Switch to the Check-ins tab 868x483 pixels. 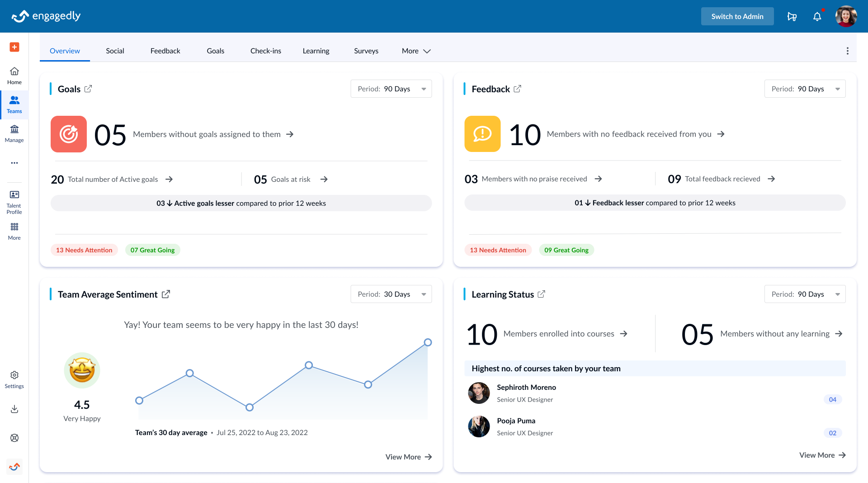click(x=265, y=51)
